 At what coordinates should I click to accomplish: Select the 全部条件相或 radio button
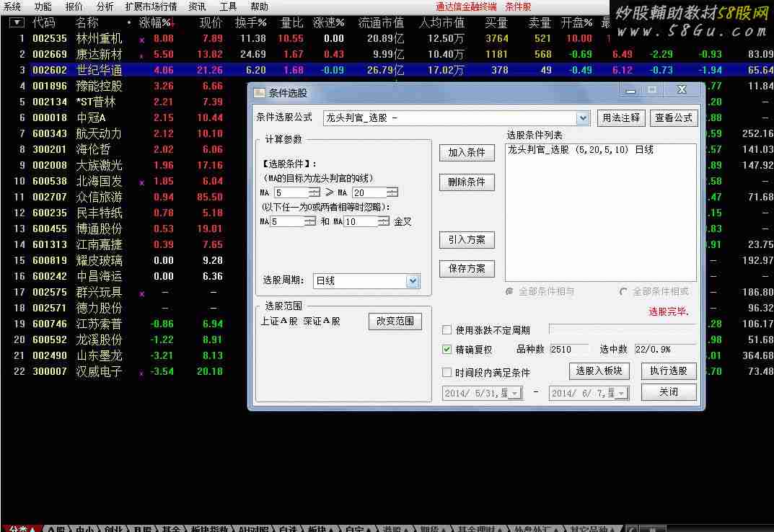(x=624, y=291)
